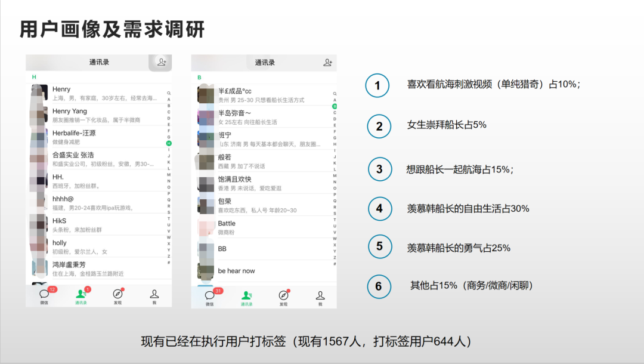
Task: Tap numbered circle 1 beside the survey results
Action: pyautogui.click(x=377, y=86)
